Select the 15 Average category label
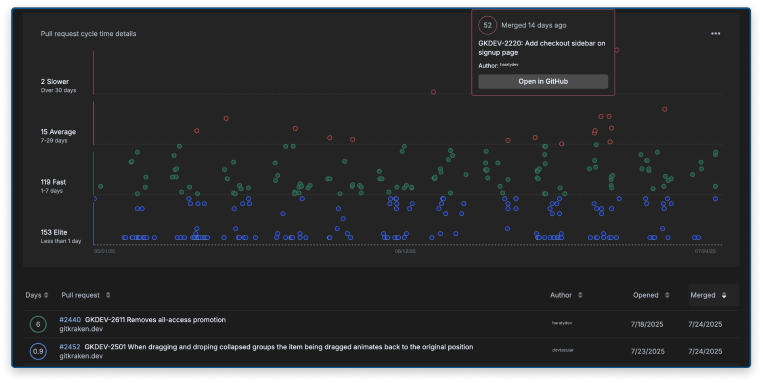The image size is (763, 383). coord(58,132)
